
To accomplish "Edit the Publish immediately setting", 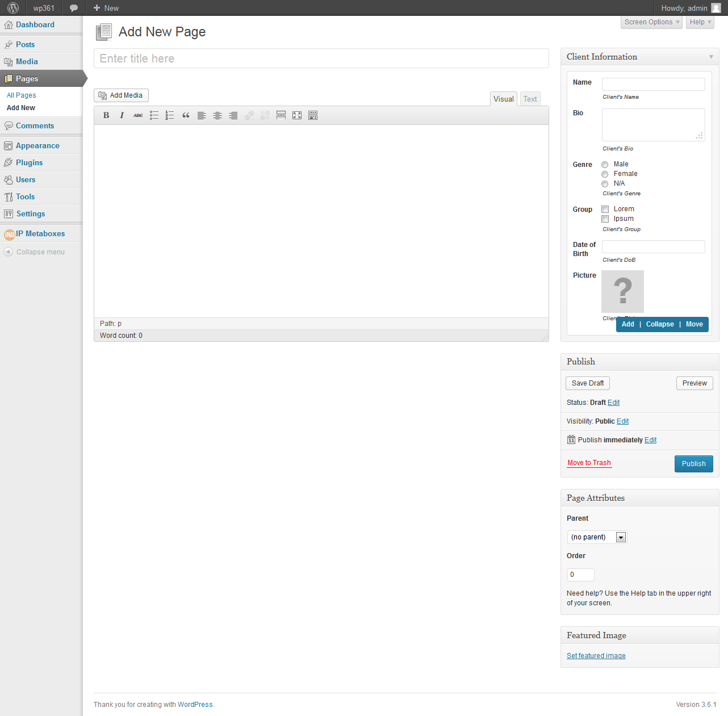I will coord(651,440).
